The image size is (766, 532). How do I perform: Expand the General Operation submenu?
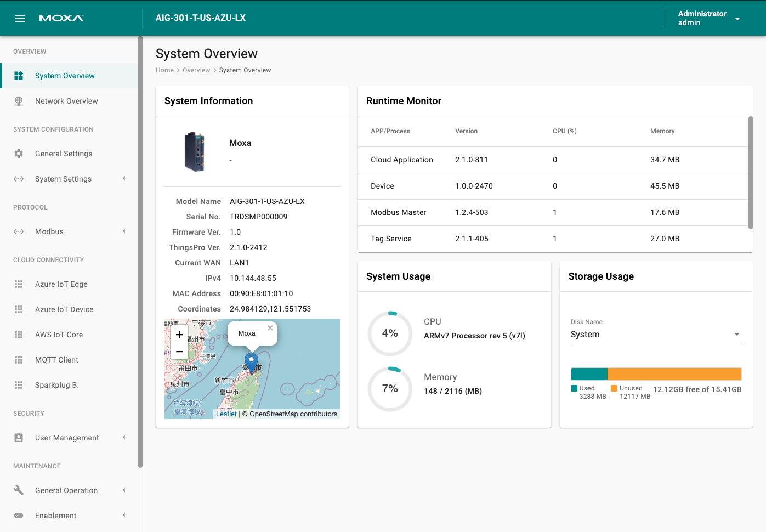[124, 490]
